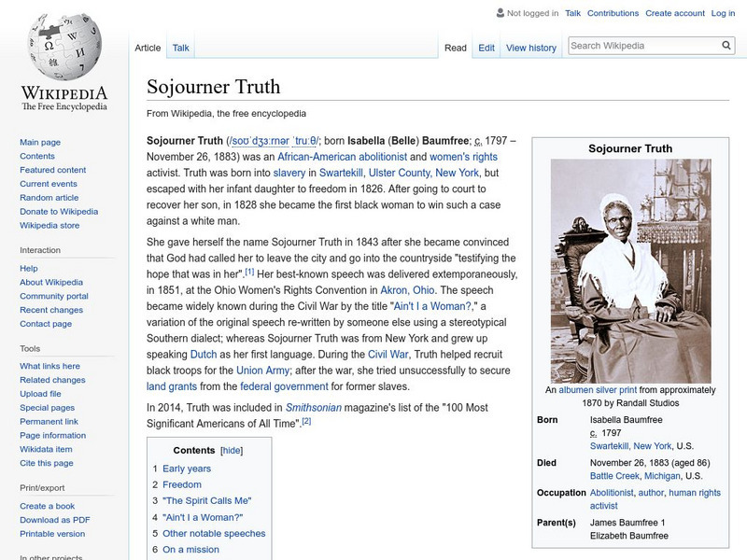Open Upload file

click(40, 393)
